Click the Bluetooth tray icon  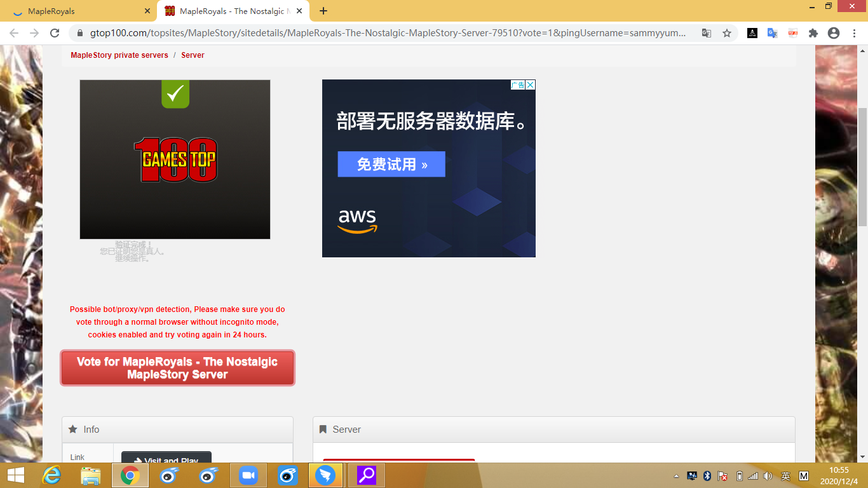707,476
